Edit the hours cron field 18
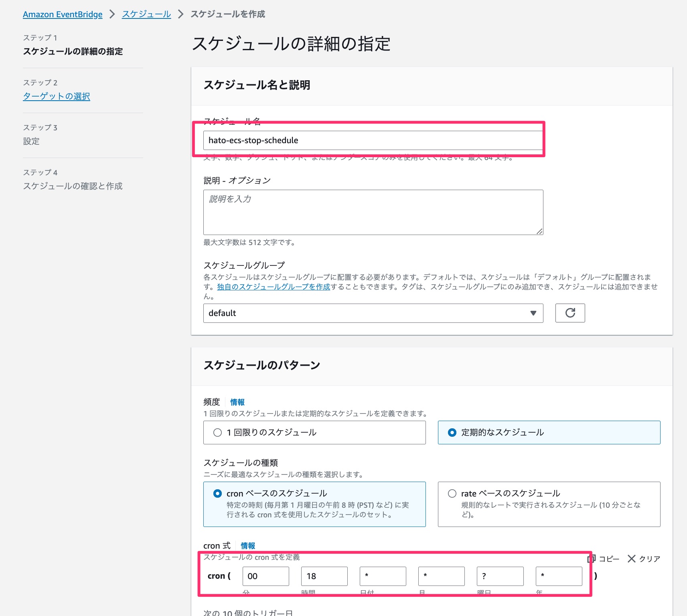This screenshot has width=687, height=616. (324, 576)
